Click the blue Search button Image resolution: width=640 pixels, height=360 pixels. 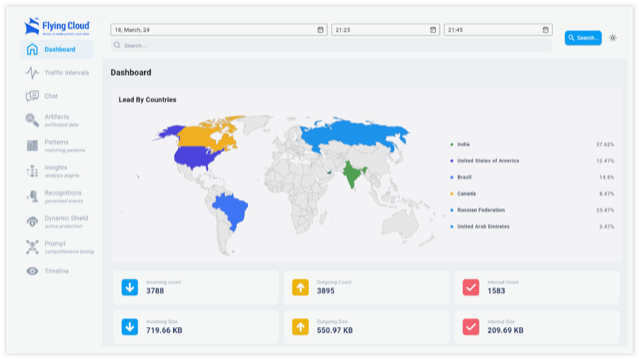583,38
